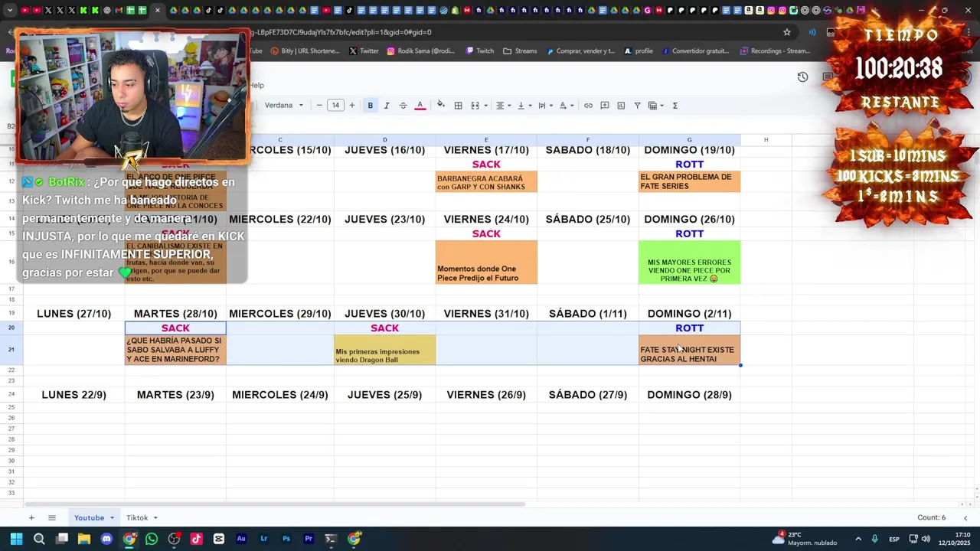Click the horizontal scrollbar of the sheet
Viewport: 980px width, 551px height.
point(276,504)
